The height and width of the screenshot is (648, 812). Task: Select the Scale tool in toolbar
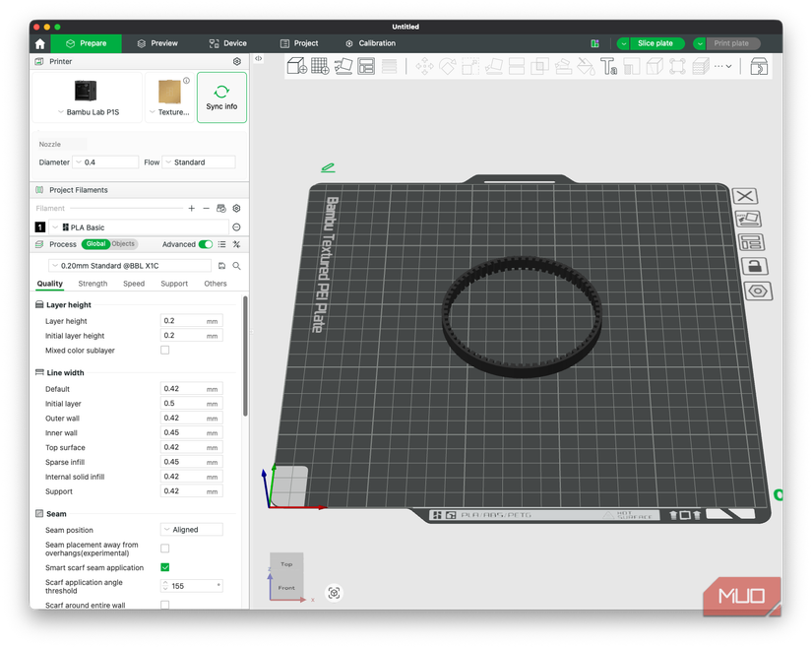(x=470, y=66)
